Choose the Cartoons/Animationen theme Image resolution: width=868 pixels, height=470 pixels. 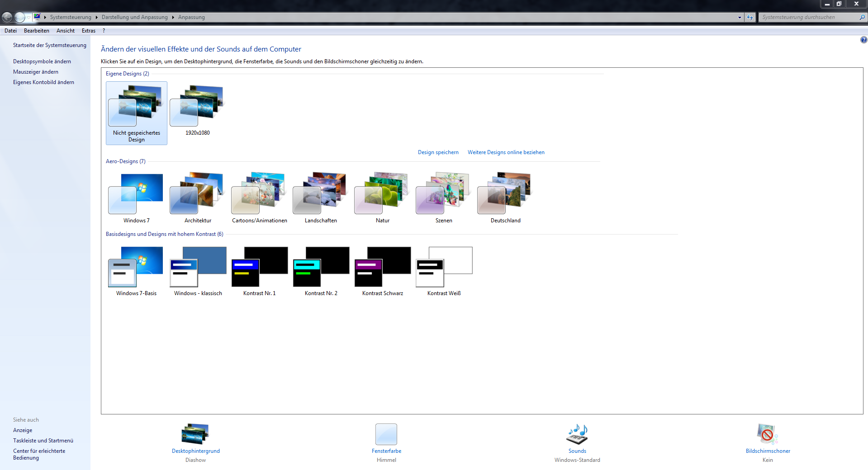tap(259, 197)
